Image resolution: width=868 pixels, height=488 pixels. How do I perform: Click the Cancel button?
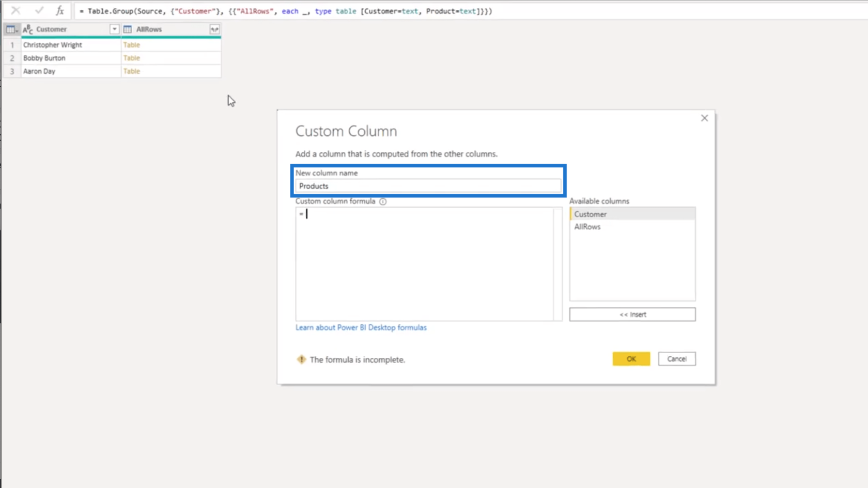pyautogui.click(x=677, y=359)
